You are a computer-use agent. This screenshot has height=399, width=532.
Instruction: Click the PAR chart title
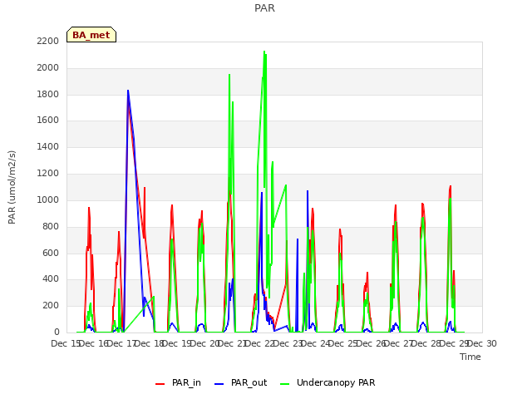coord(264,7)
